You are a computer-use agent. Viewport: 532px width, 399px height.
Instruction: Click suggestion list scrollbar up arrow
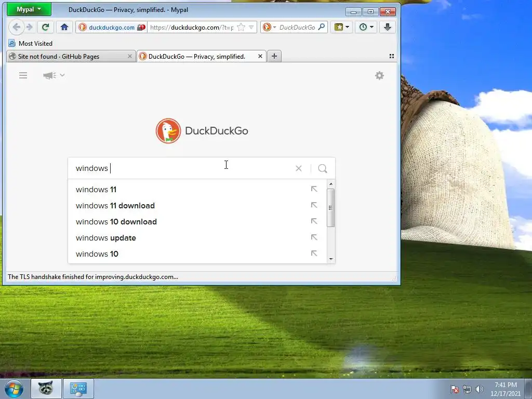331,184
